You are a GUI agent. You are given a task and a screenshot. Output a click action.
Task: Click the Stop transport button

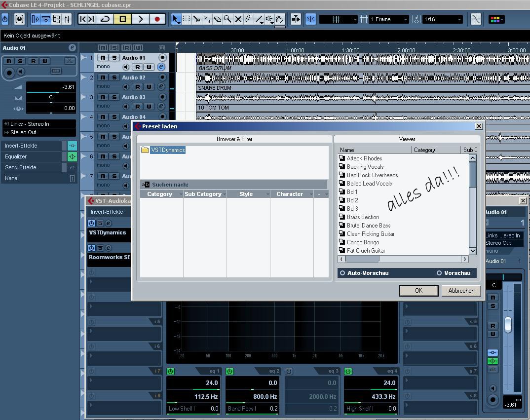[x=123, y=19]
